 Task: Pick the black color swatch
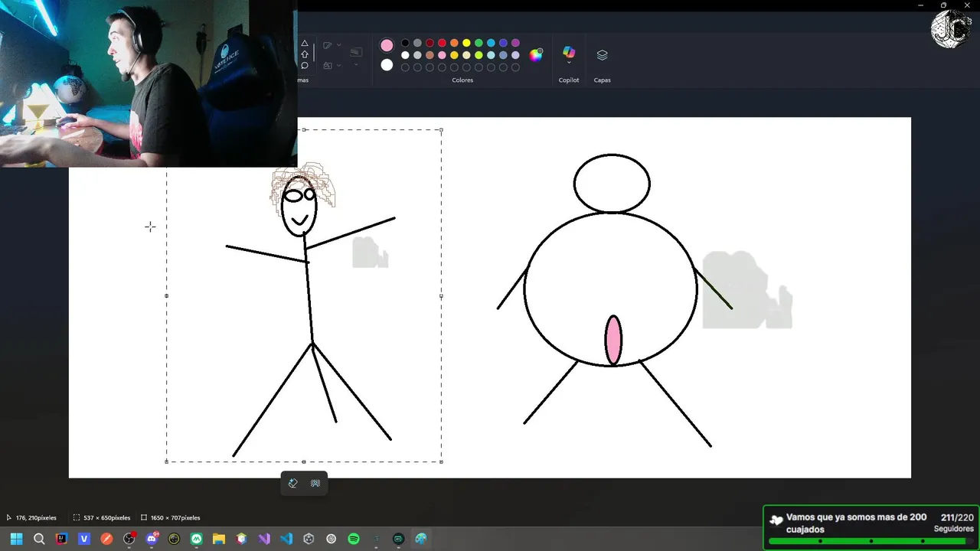point(405,43)
